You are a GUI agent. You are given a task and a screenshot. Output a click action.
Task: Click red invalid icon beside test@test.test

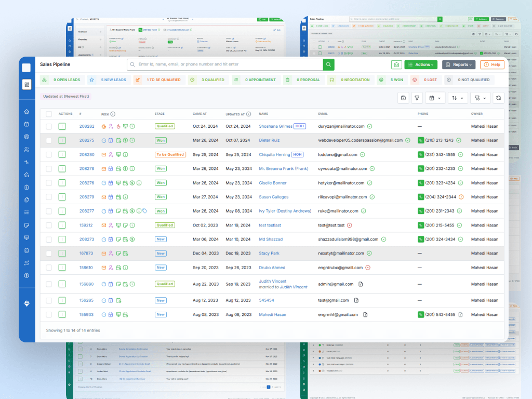[350, 225]
